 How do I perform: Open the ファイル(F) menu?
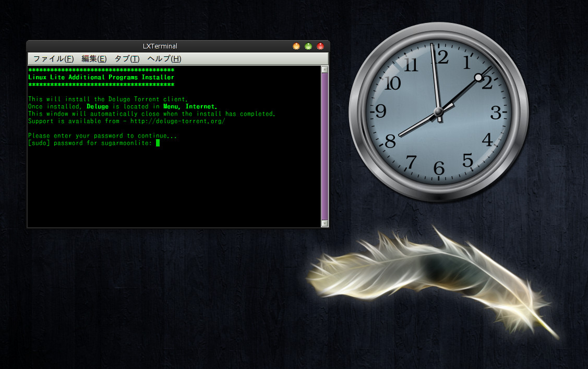[x=53, y=59]
